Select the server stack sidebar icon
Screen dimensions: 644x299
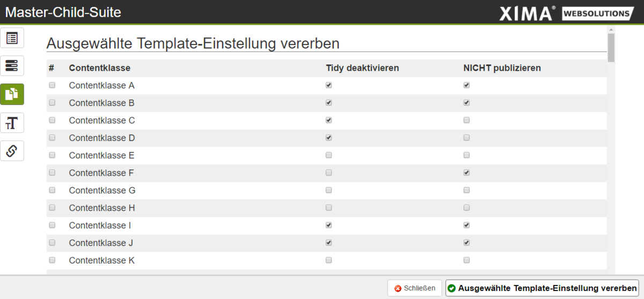[12, 66]
